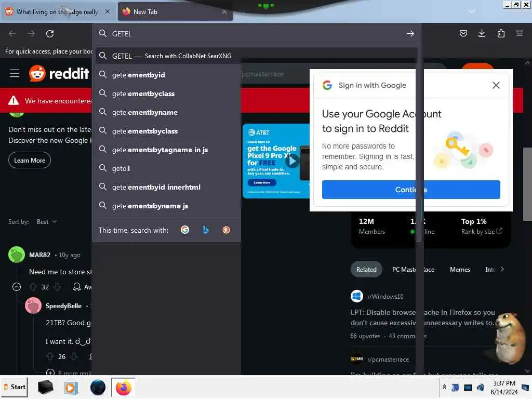
Task: Open the Firefox application hamburger menu
Action: 520,33
